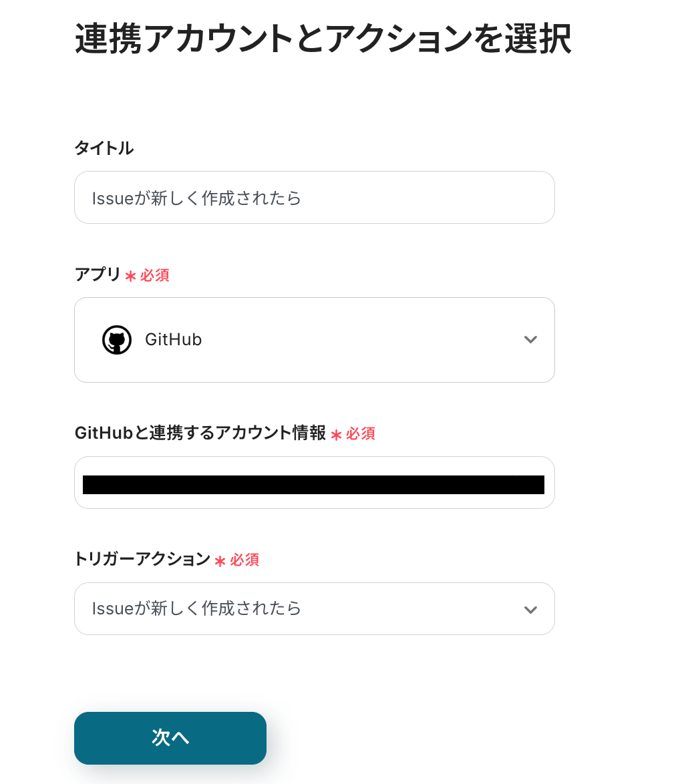Click the トリガーアクション field label

[142, 559]
